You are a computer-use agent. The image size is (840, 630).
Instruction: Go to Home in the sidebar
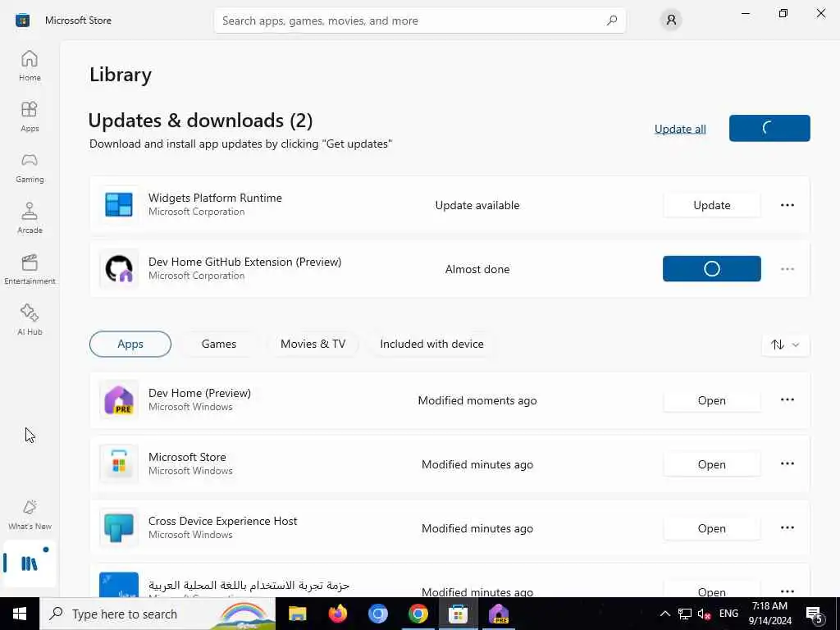[30, 66]
